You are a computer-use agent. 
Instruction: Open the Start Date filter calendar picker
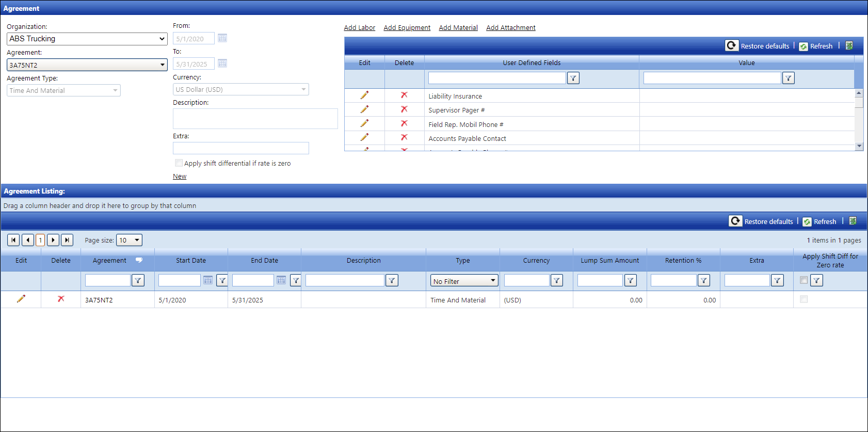point(208,280)
